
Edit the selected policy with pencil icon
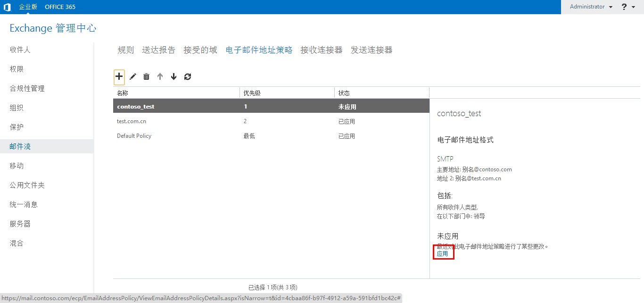(133, 76)
